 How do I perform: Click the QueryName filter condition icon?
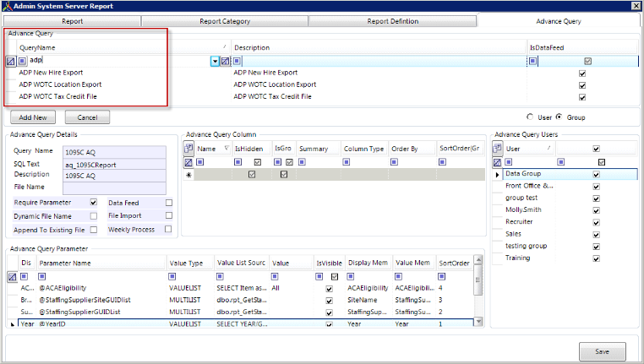pos(22,61)
